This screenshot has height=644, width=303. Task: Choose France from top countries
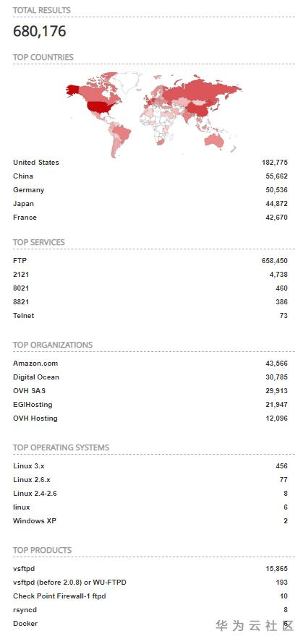point(25,218)
